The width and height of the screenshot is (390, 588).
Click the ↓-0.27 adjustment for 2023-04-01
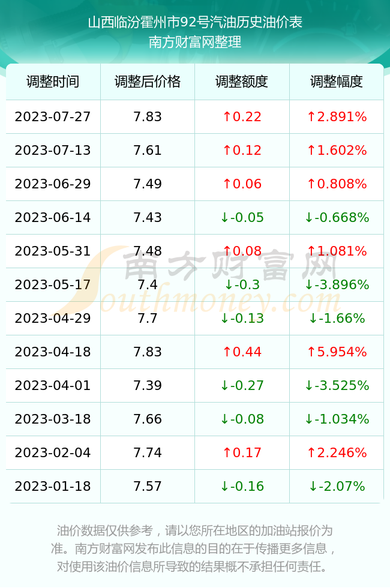coord(242,385)
